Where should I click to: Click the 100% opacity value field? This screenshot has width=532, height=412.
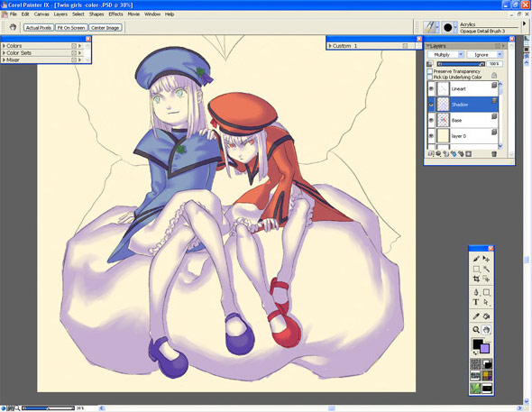click(x=494, y=64)
